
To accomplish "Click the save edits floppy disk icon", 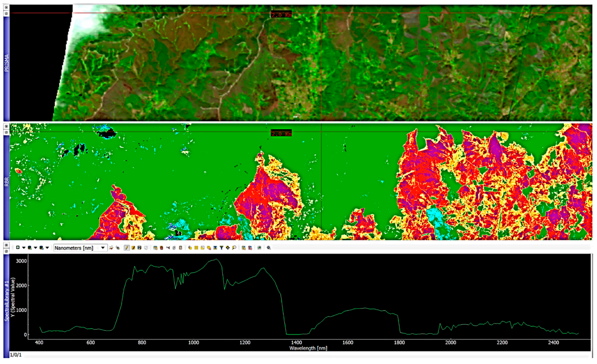I will pos(139,248).
